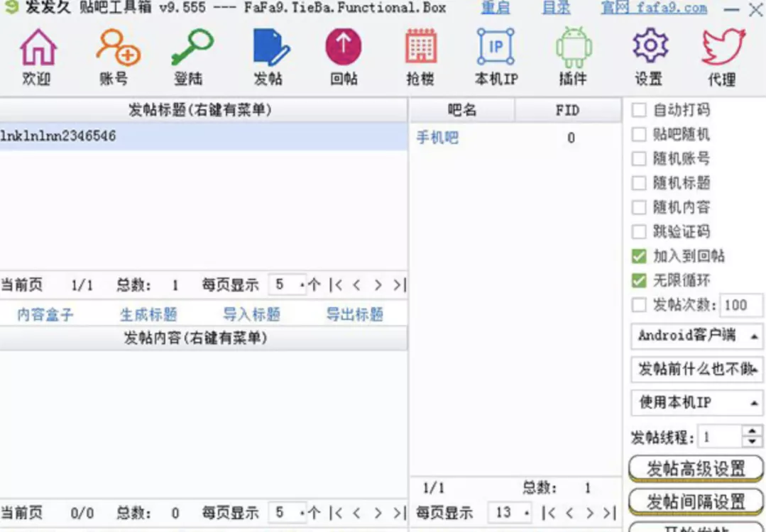Go to previous page of title list

click(x=356, y=284)
